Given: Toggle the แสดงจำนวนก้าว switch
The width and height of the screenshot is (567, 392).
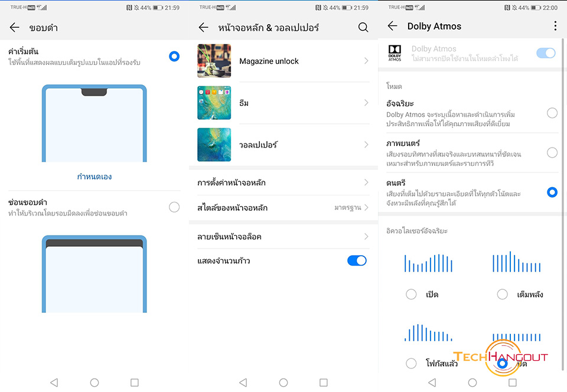Looking at the screenshot, I should 357,260.
